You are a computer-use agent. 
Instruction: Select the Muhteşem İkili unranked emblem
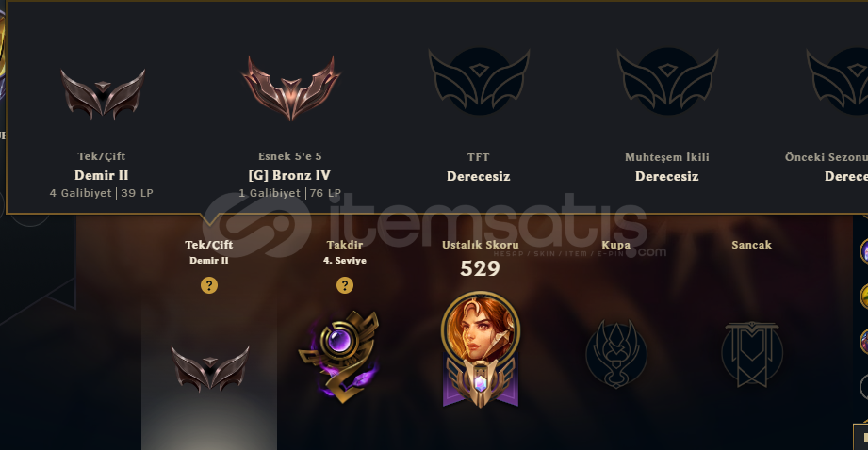[667, 81]
